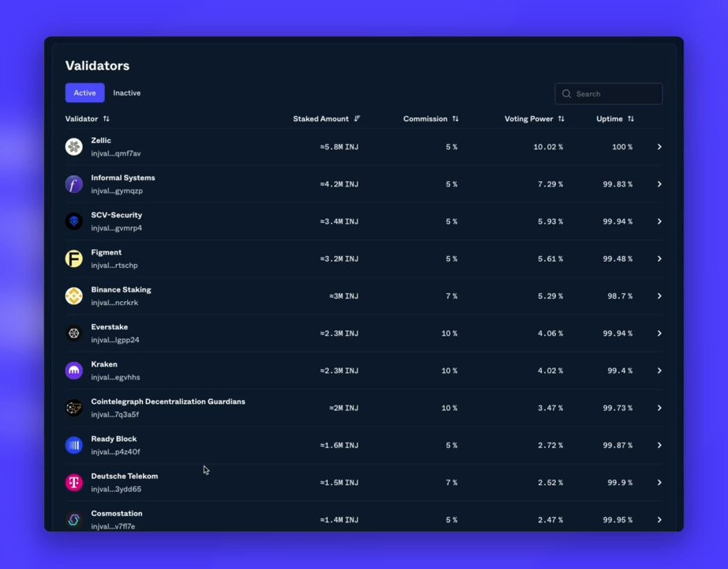The height and width of the screenshot is (569, 728).
Task: Click address injval...gymqzp
Action: [117, 190]
